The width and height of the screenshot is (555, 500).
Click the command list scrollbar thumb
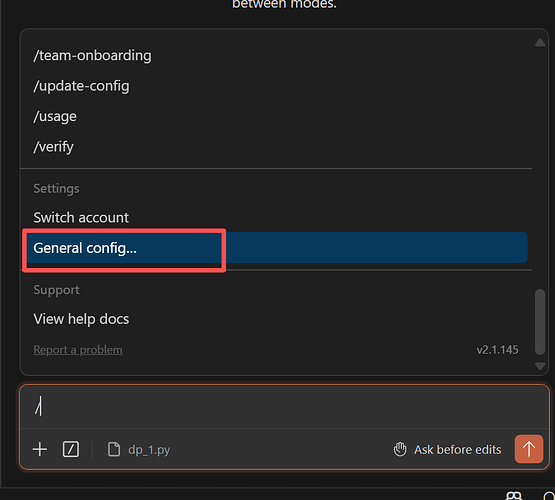tap(540, 322)
